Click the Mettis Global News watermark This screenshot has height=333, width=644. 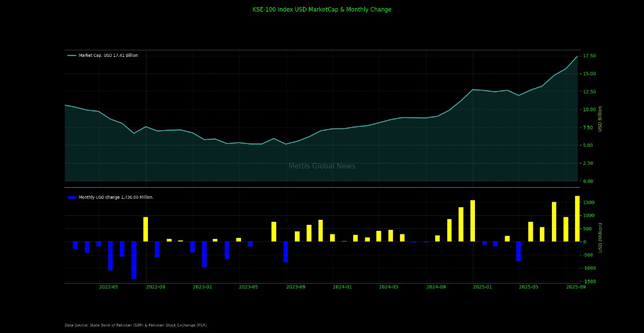pos(321,166)
